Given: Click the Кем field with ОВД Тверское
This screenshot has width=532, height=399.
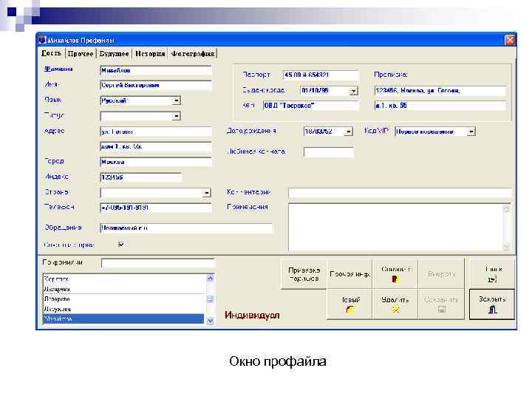Looking at the screenshot, I should pos(310,106).
